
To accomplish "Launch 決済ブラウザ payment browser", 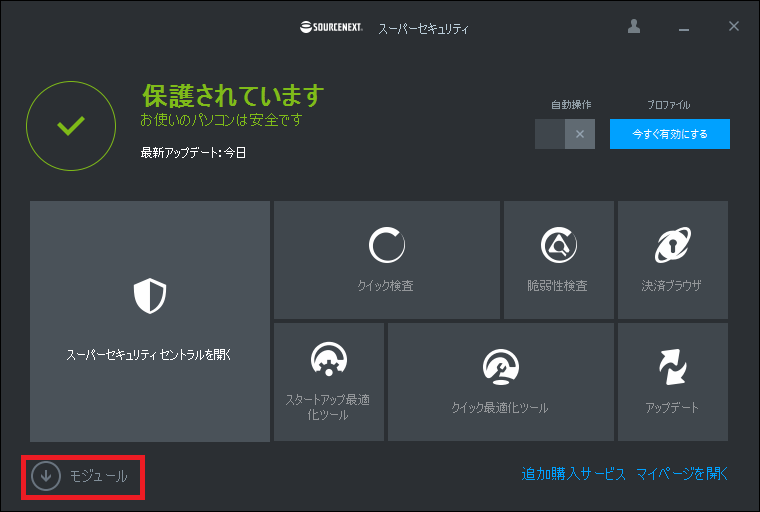I will pos(673,260).
